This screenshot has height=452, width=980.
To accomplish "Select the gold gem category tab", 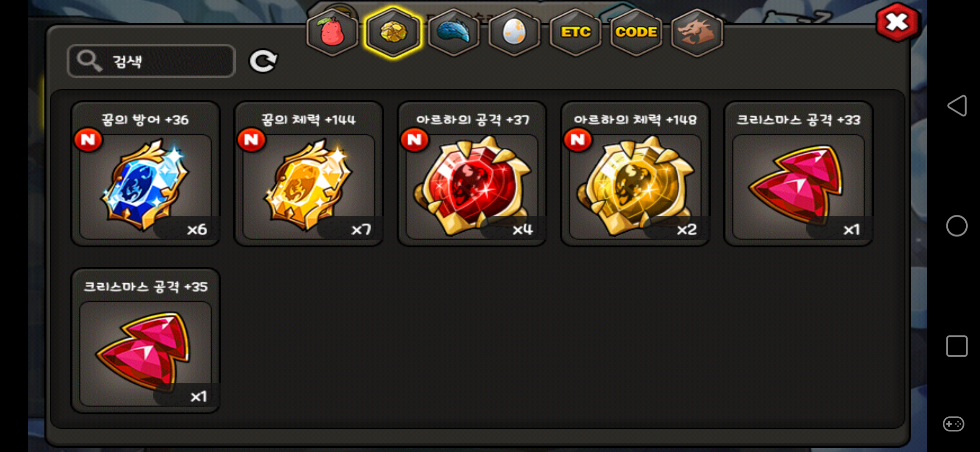I will point(393,32).
